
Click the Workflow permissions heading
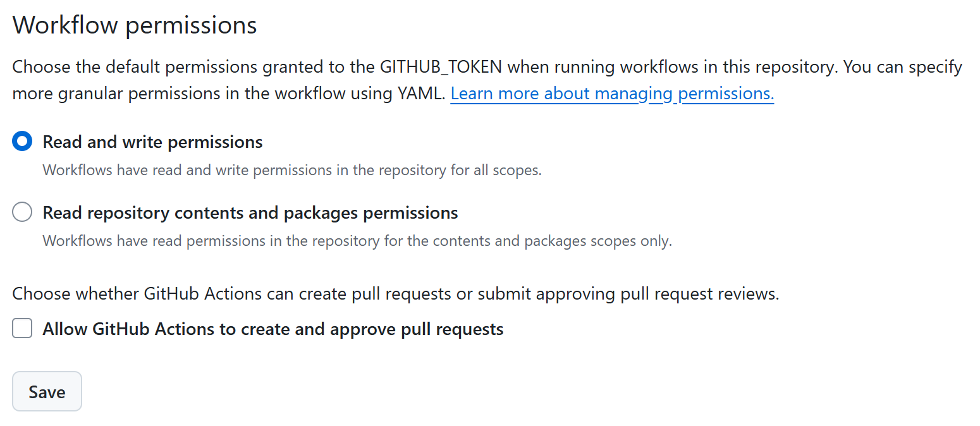click(135, 25)
